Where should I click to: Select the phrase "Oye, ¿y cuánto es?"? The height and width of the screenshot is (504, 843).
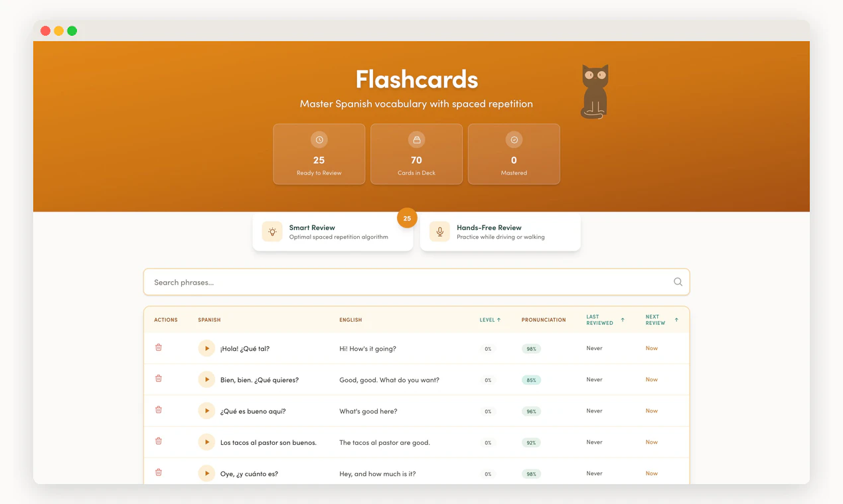[249, 474]
